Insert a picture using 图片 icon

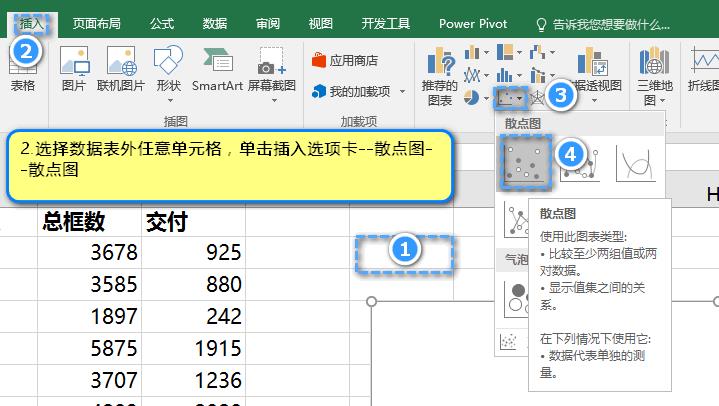pos(74,70)
